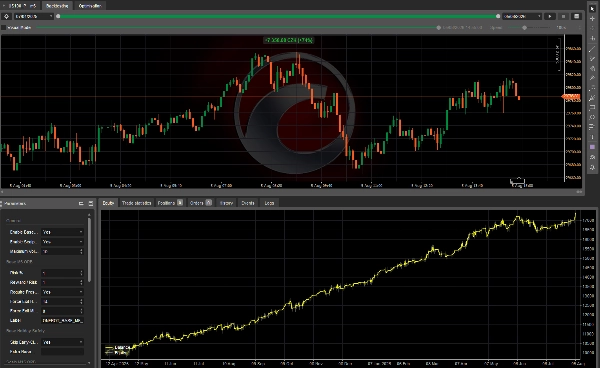Click the Play backtest button
Viewport: 600px width, 368px height.
(x=550, y=16)
